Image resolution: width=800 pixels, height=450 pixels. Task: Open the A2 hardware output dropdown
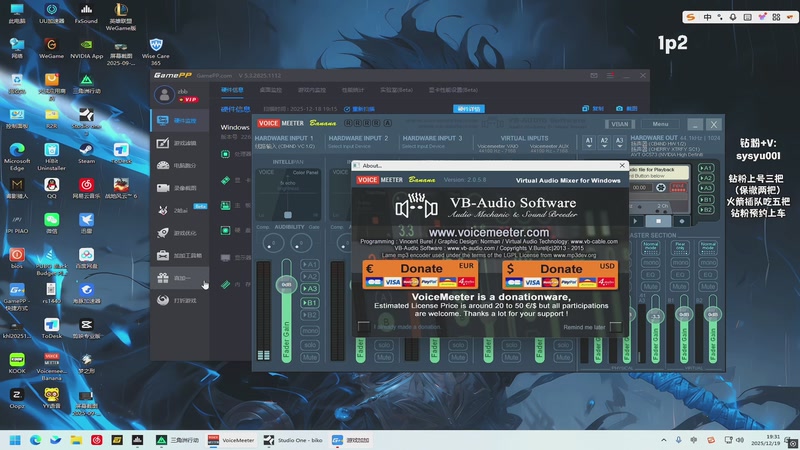click(x=604, y=142)
